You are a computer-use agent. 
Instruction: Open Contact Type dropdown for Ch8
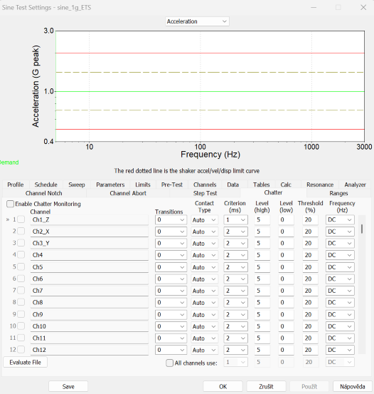[204, 303]
